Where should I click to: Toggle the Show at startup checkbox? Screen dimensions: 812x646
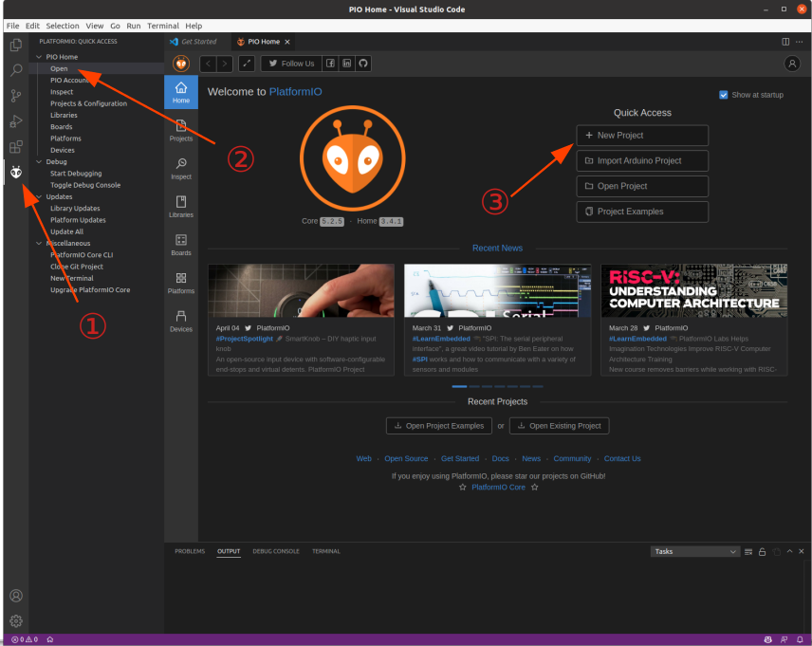(724, 95)
